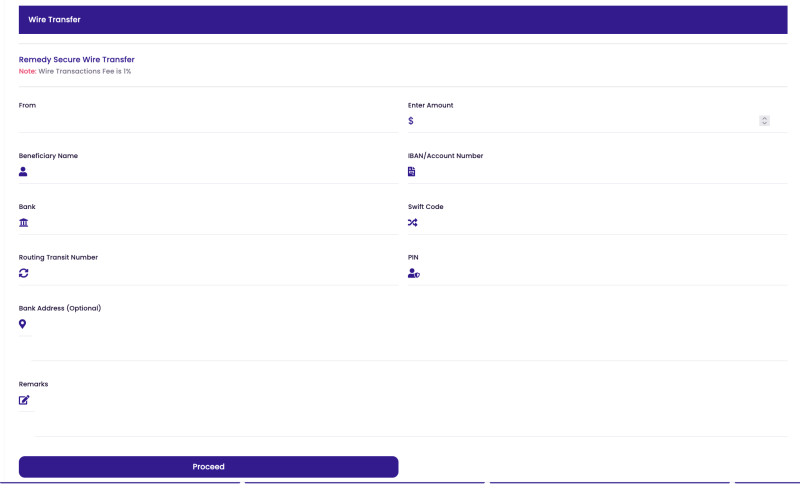Screen dimensions: 800x489
Task: Click the dollar sign icon
Action: (411, 121)
